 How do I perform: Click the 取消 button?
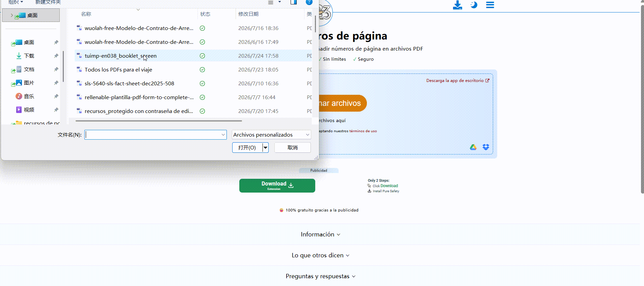click(293, 147)
